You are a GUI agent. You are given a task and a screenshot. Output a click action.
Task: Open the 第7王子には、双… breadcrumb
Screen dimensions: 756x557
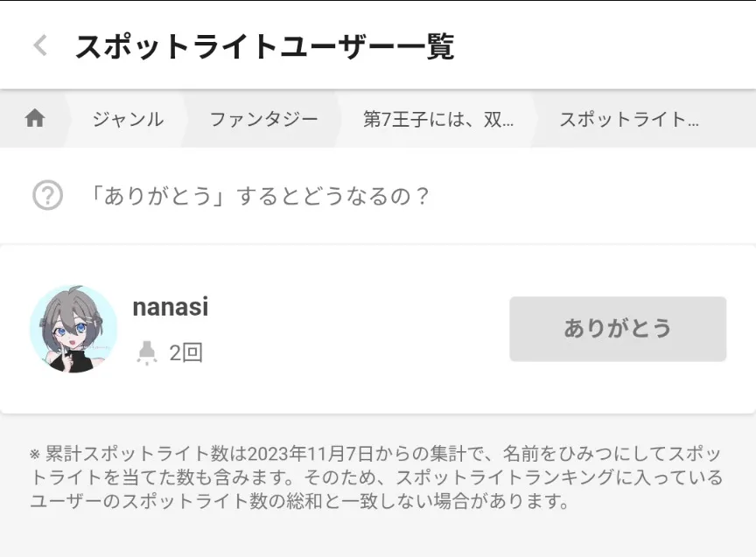[438, 119]
